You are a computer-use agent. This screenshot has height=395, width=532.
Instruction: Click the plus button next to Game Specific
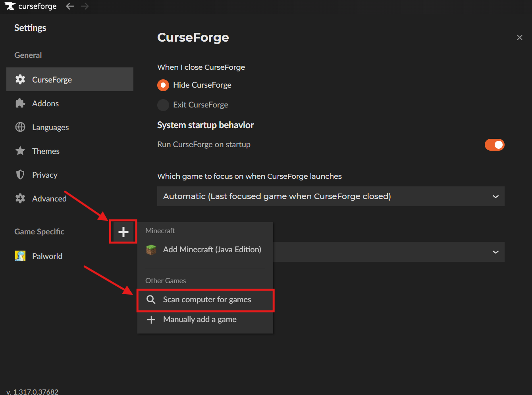pyautogui.click(x=123, y=232)
